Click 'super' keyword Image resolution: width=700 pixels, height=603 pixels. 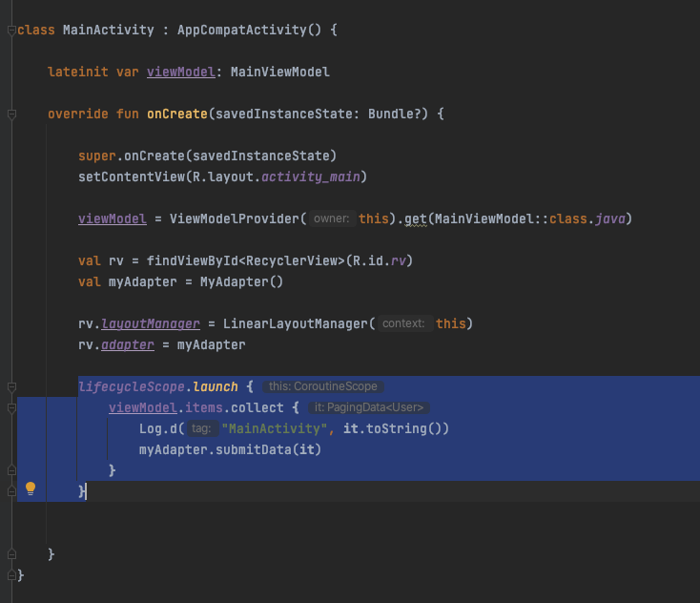click(x=97, y=156)
